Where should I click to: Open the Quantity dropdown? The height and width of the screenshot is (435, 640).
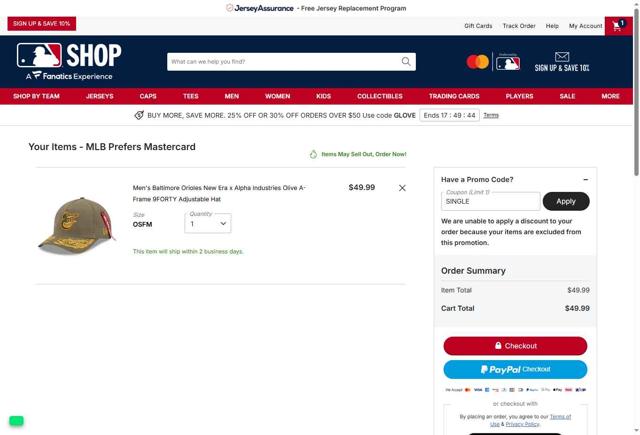click(208, 224)
